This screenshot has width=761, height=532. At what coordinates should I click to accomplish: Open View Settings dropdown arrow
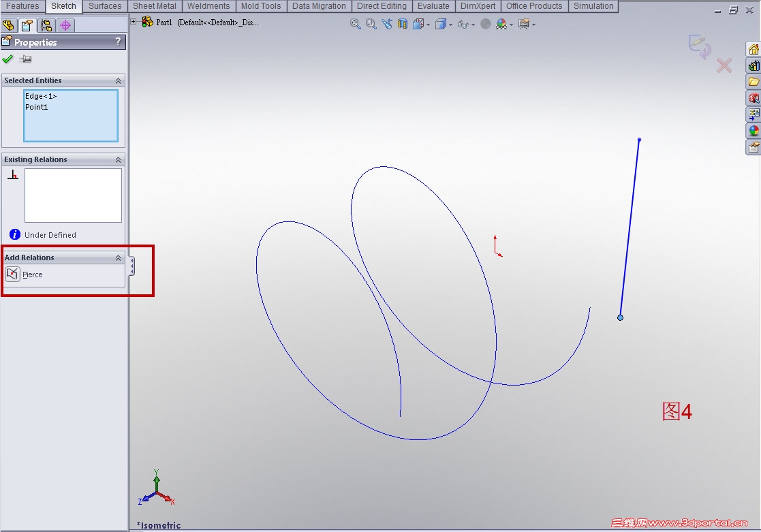click(534, 25)
